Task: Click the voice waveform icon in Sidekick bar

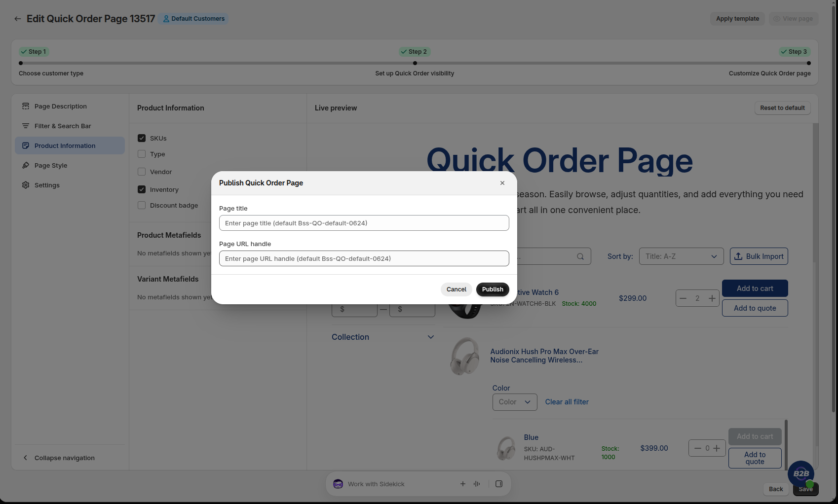Action: coord(477,484)
